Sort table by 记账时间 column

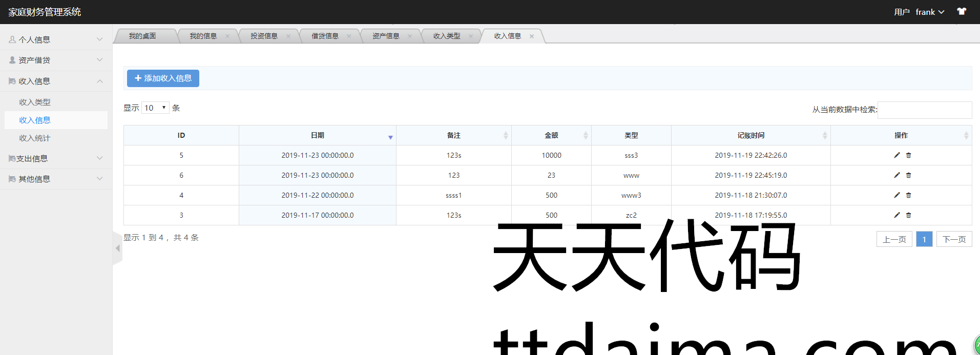750,135
